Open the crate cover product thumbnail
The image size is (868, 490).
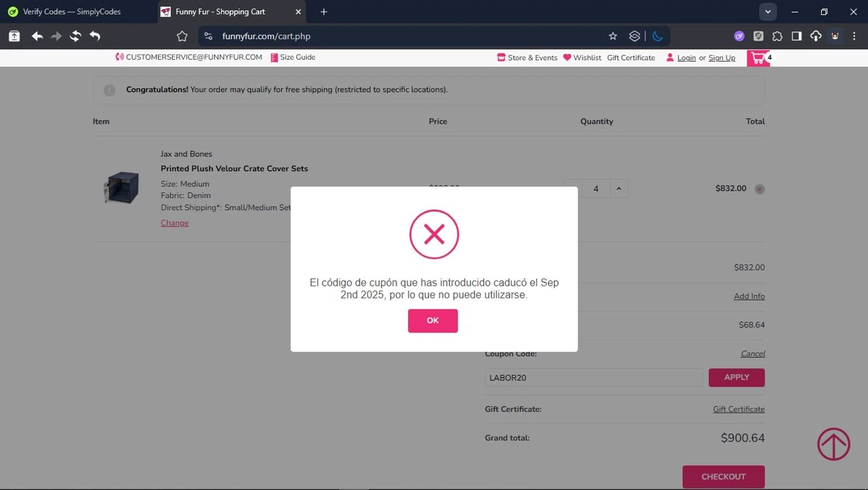click(x=122, y=187)
